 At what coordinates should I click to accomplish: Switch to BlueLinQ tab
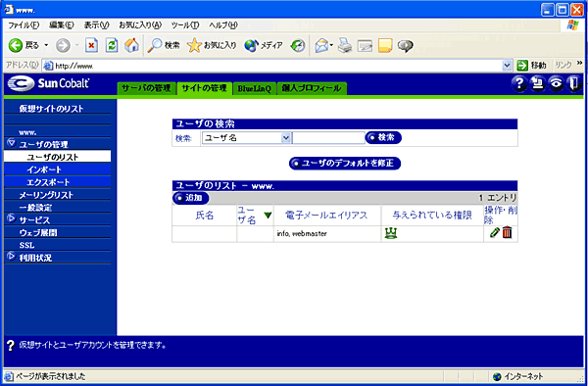point(254,89)
